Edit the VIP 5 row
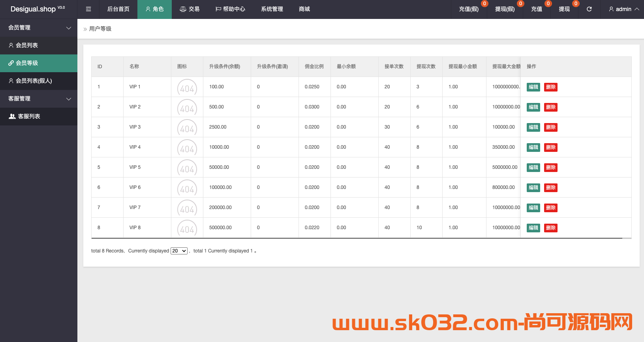This screenshot has height=342, width=644. point(533,168)
